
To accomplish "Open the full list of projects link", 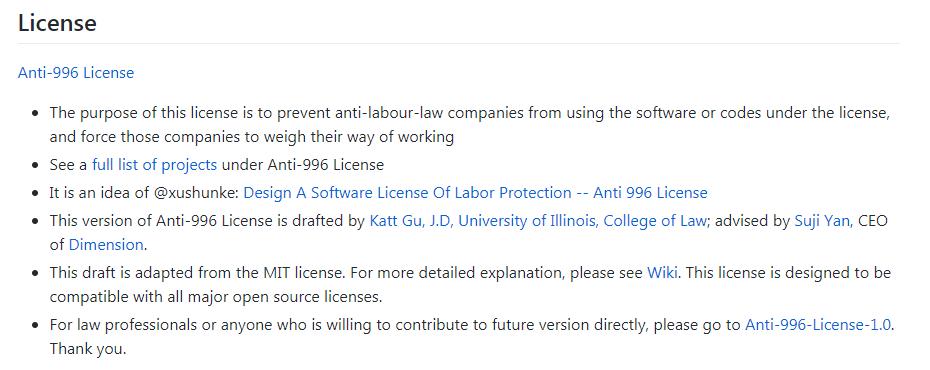I will (154, 165).
